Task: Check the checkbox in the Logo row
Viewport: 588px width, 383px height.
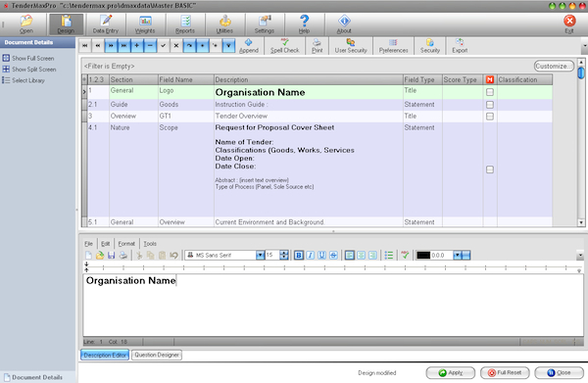Action: [490, 92]
